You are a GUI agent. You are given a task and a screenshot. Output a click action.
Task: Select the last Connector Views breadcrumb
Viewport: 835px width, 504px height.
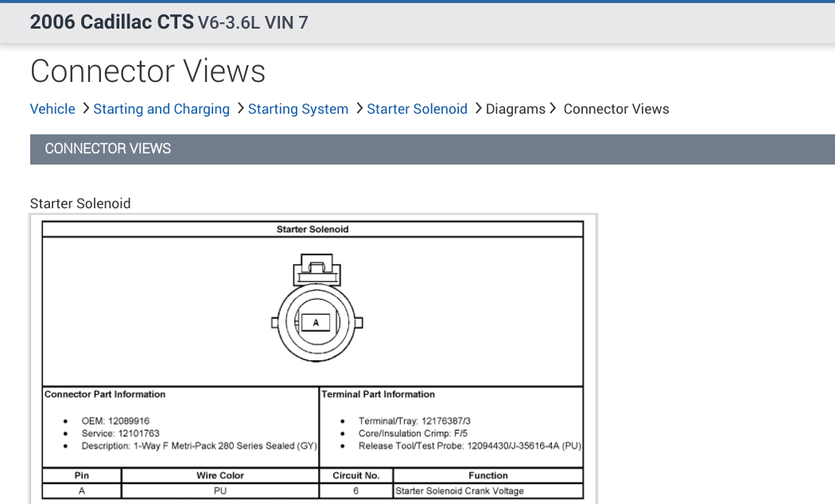click(x=616, y=109)
